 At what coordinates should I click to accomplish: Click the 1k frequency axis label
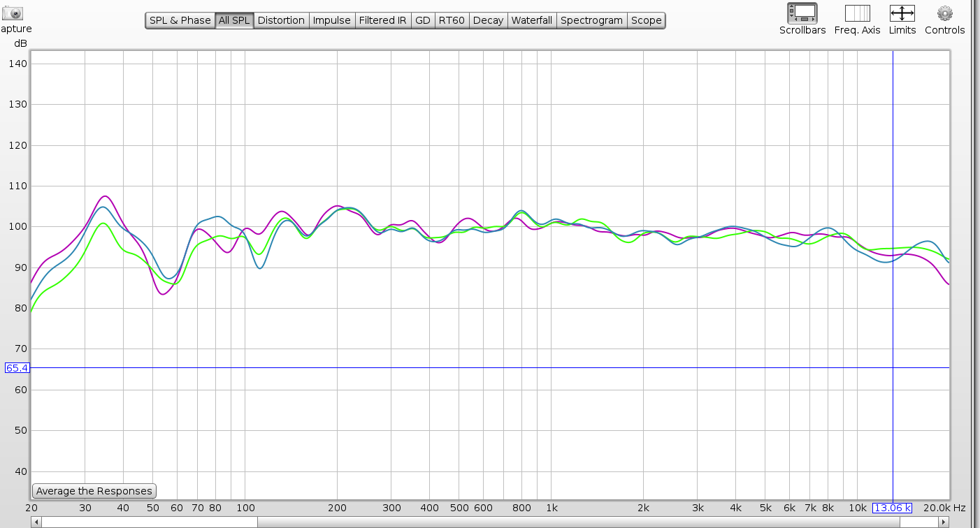552,508
